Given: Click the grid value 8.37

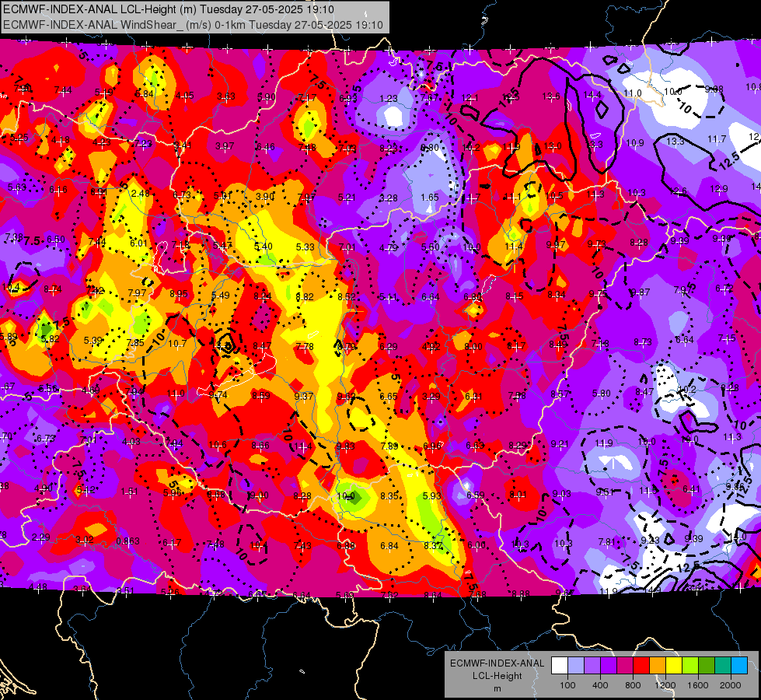Looking at the screenshot, I should pyautogui.click(x=434, y=545).
